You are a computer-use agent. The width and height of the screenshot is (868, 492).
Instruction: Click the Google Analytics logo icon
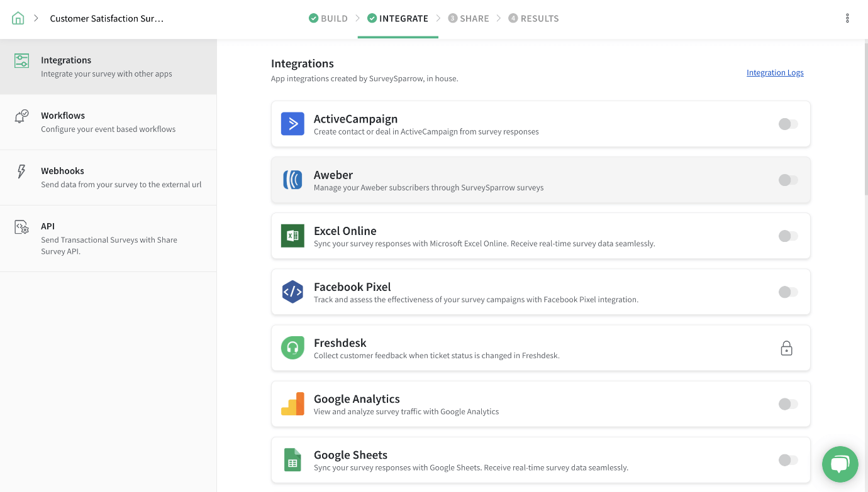click(292, 404)
